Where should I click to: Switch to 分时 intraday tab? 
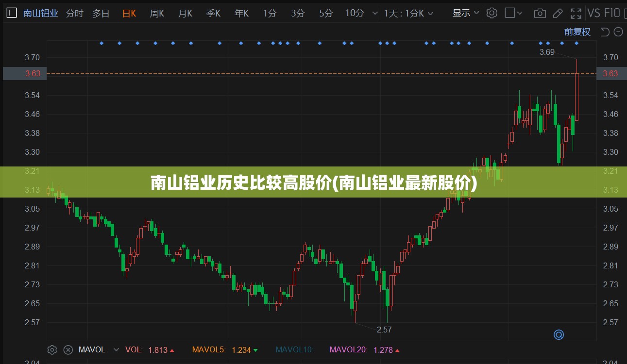pyautogui.click(x=74, y=14)
